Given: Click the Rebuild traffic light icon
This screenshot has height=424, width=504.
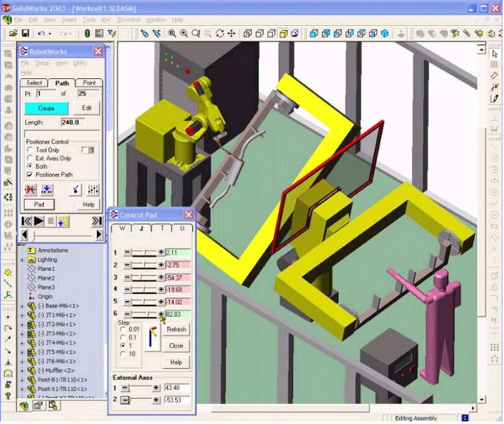Looking at the screenshot, I should 87,33.
